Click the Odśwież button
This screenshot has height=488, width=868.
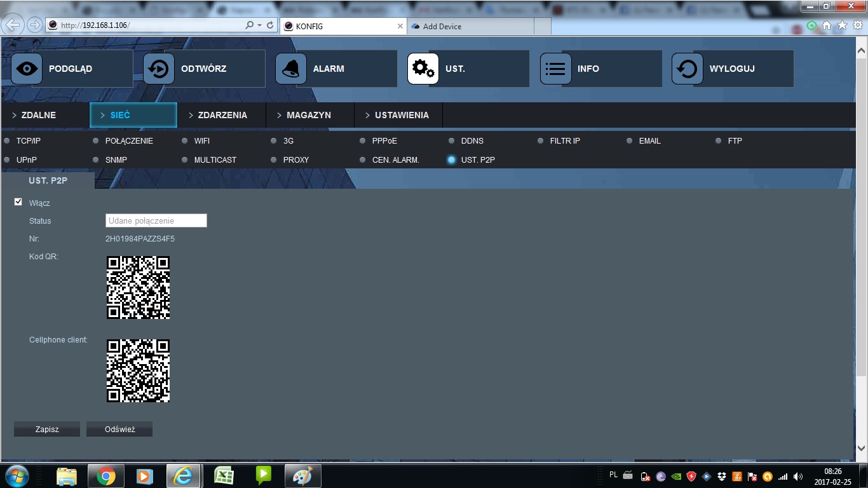pyautogui.click(x=119, y=429)
